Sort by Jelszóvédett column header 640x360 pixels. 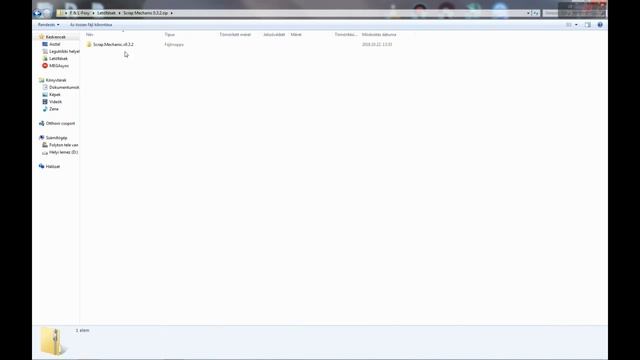pyautogui.click(x=274, y=35)
